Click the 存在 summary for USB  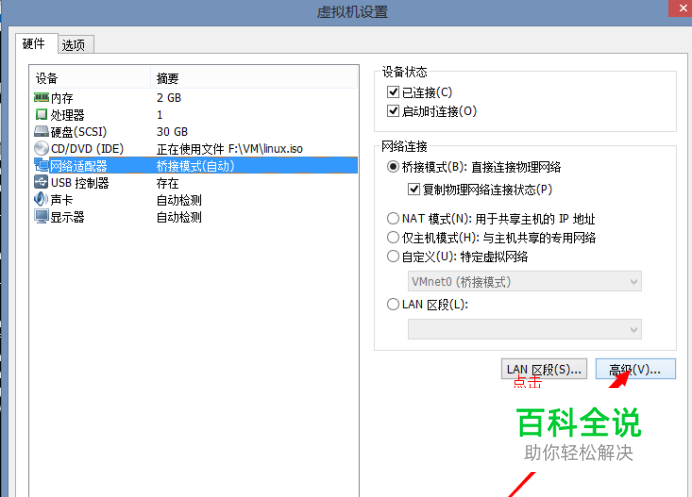(168, 183)
